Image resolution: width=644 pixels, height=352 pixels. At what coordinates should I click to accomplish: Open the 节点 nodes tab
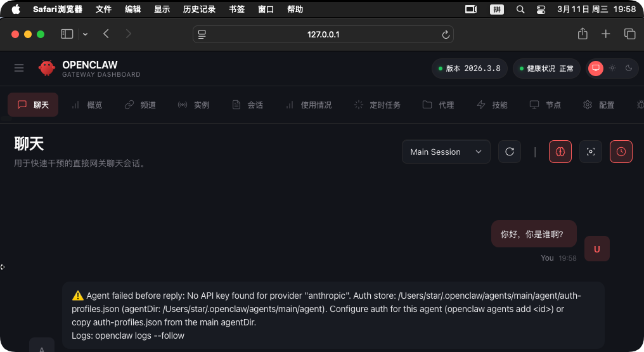pos(545,105)
